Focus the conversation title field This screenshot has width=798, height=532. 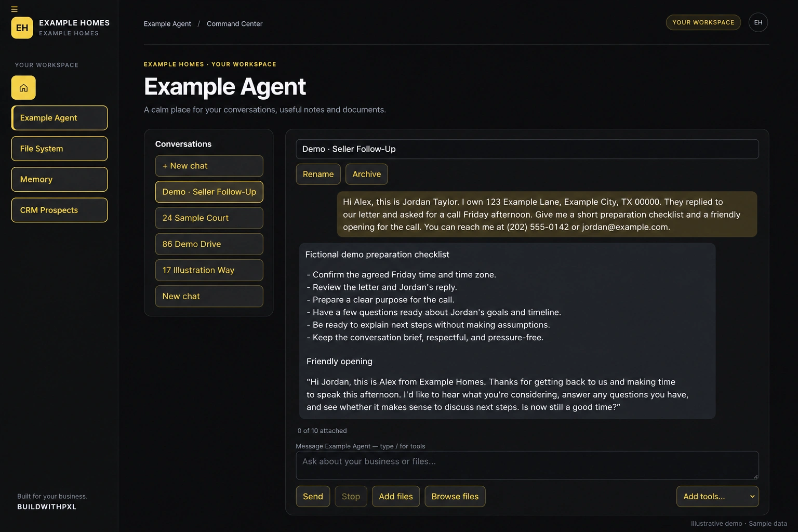tap(527, 149)
